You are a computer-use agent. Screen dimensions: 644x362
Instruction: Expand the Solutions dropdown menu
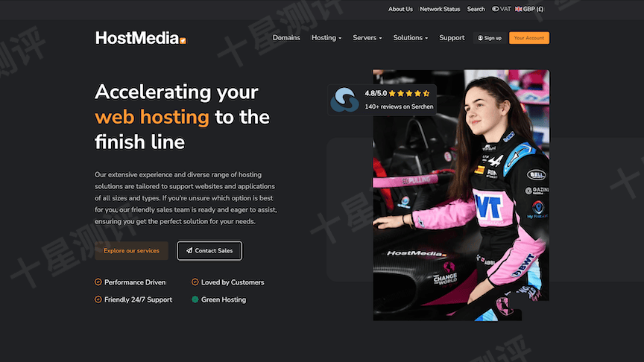point(411,38)
